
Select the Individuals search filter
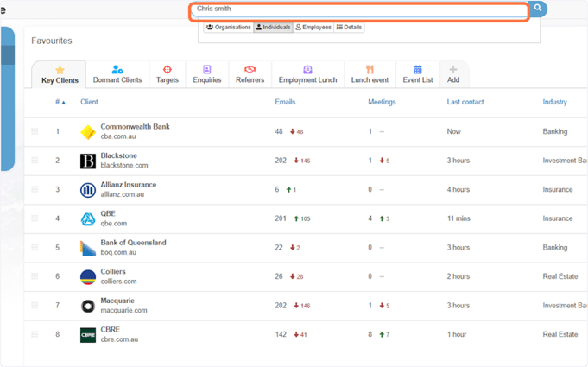[273, 28]
